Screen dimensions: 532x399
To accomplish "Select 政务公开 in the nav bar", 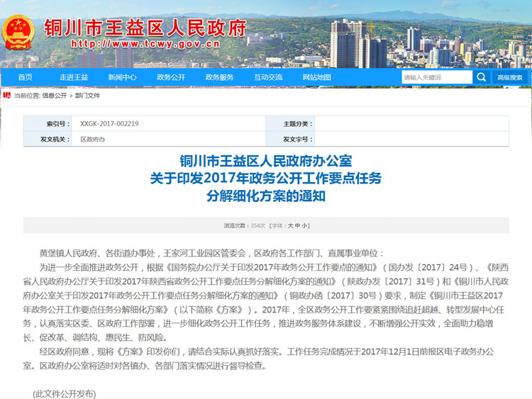I will 171,77.
